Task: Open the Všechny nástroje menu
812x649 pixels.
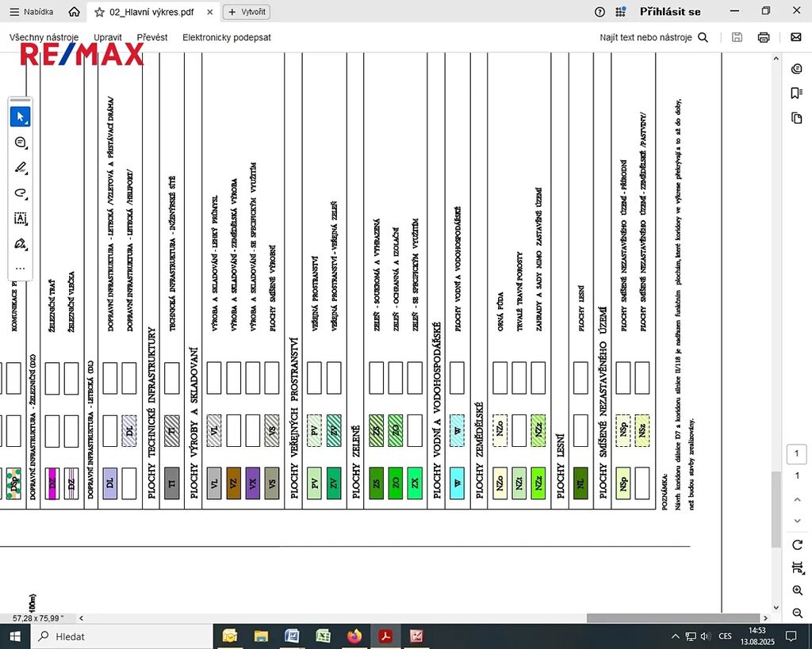Action: 44,37
